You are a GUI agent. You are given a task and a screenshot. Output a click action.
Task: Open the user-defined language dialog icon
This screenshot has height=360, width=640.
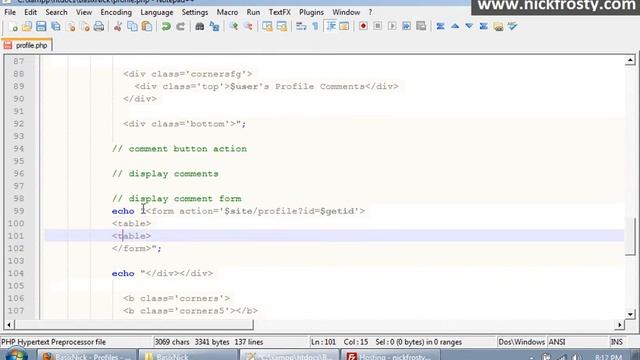(x=344, y=27)
